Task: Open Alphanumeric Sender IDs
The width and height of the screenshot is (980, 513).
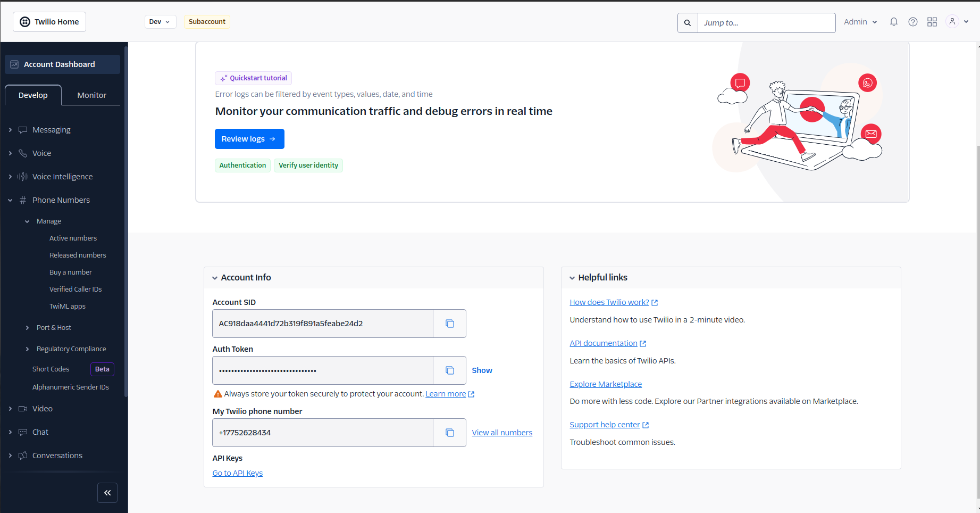Action: click(70, 387)
